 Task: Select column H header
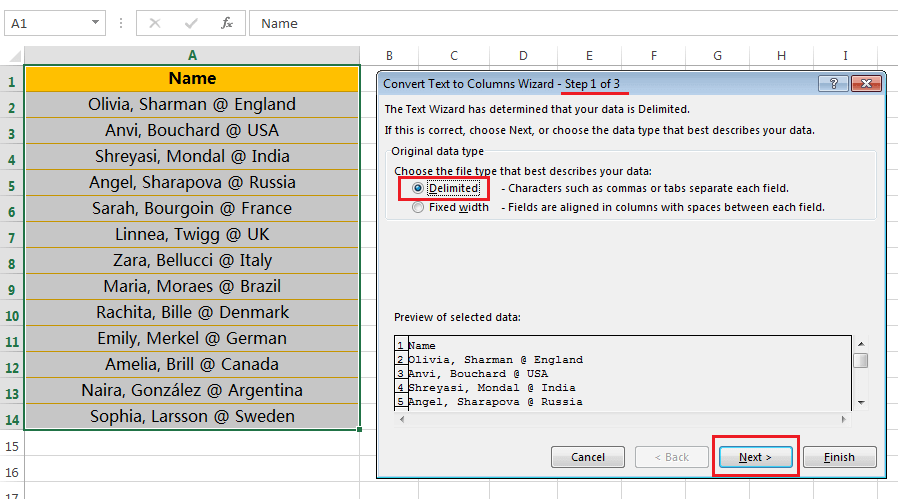[781, 55]
